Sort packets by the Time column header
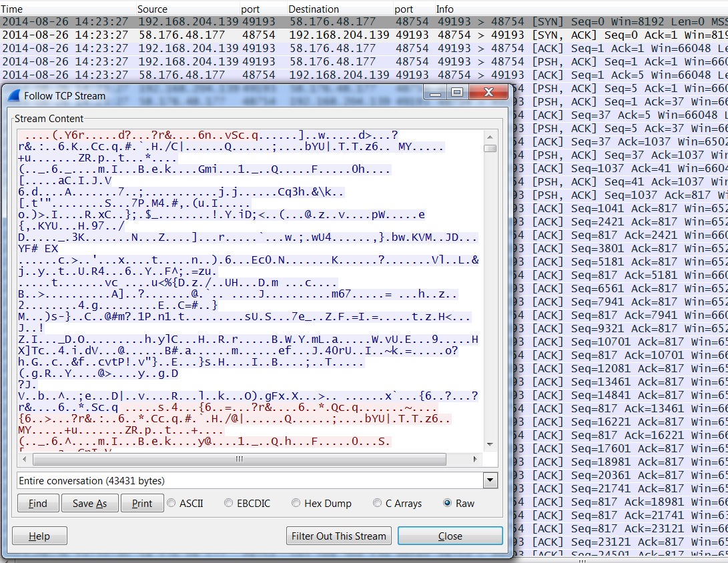728x563 pixels. pyautogui.click(x=13, y=9)
